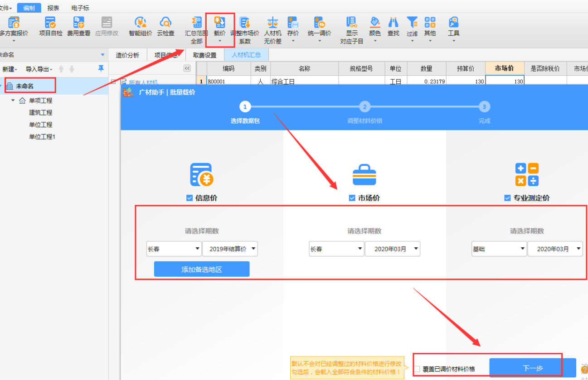Click the 下一步 button
588x380 pixels.
533,368
